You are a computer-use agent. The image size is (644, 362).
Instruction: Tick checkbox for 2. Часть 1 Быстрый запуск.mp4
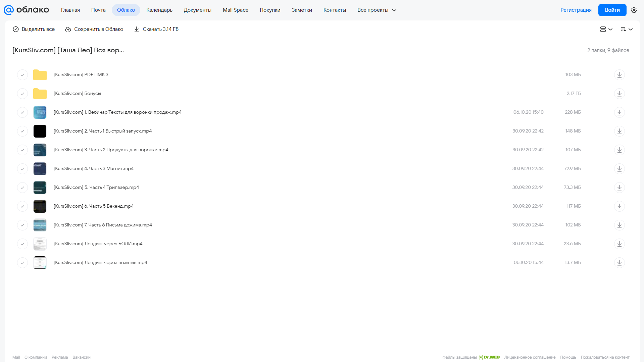pos(22,131)
